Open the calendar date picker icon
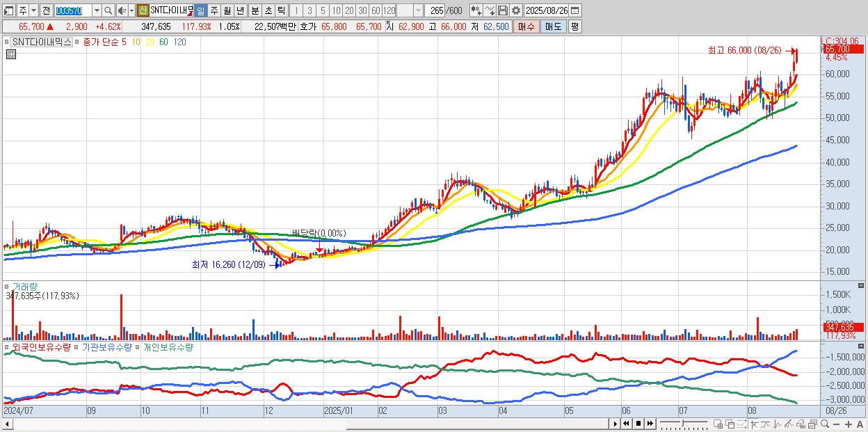The height and width of the screenshot is (432, 868). (x=575, y=10)
